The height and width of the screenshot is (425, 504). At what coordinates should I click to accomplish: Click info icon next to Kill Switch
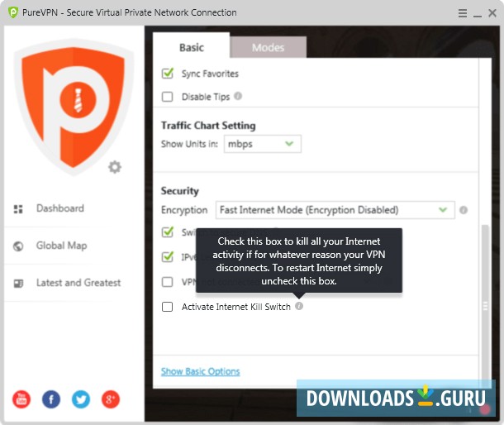299,306
